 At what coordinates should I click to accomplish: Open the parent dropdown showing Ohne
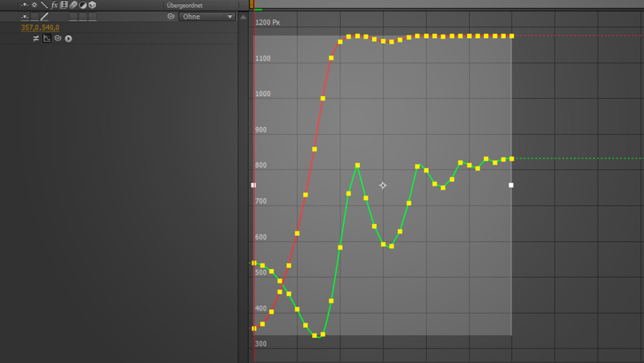[207, 16]
